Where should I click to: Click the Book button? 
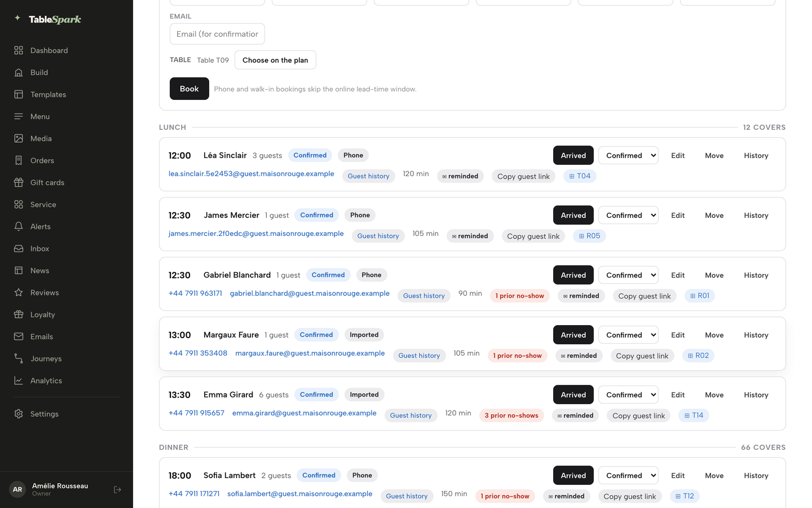(x=189, y=89)
